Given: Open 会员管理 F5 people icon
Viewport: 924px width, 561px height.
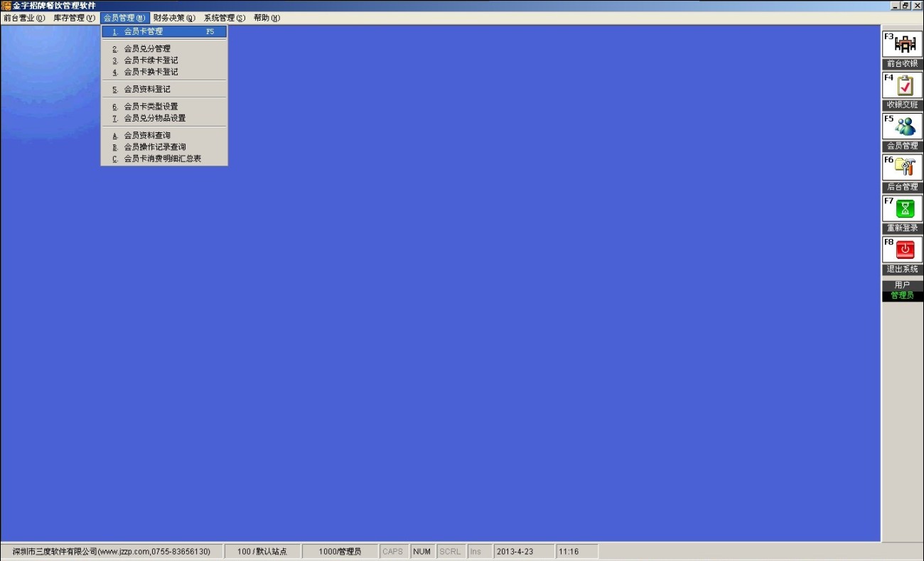Looking at the screenshot, I should [x=902, y=127].
